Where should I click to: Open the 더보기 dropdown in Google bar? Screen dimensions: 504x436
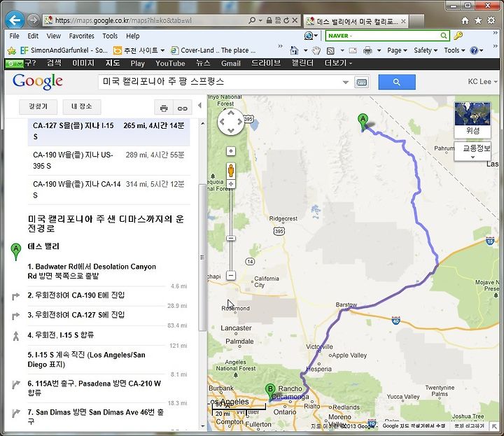pyautogui.click(x=339, y=63)
